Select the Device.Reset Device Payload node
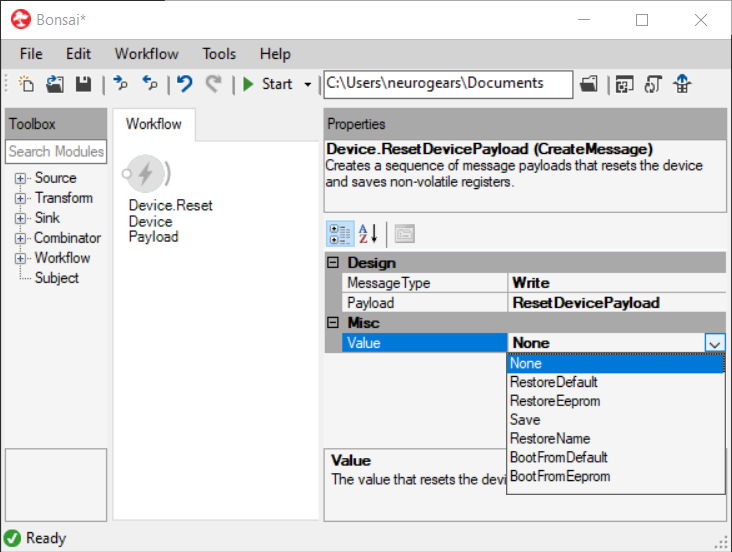This screenshot has width=732, height=552. 146,175
